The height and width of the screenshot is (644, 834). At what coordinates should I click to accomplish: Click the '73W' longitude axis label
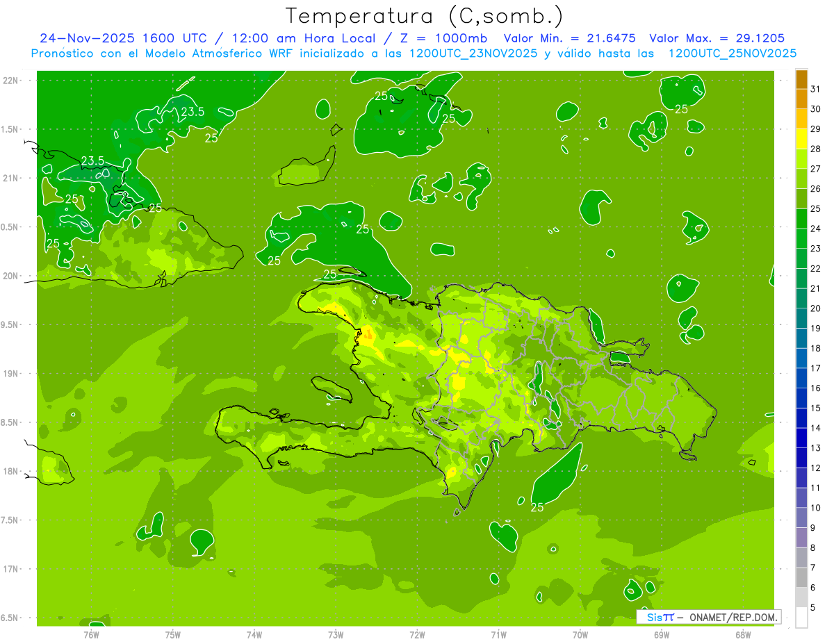(336, 635)
